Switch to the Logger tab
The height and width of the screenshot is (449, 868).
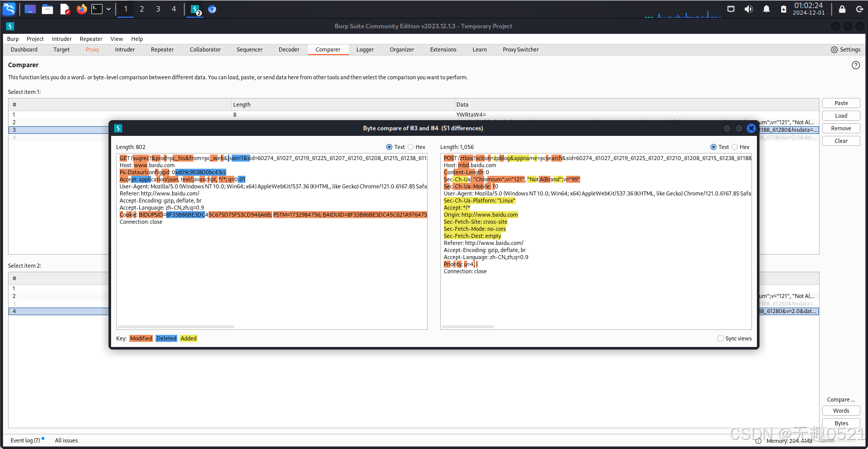365,49
